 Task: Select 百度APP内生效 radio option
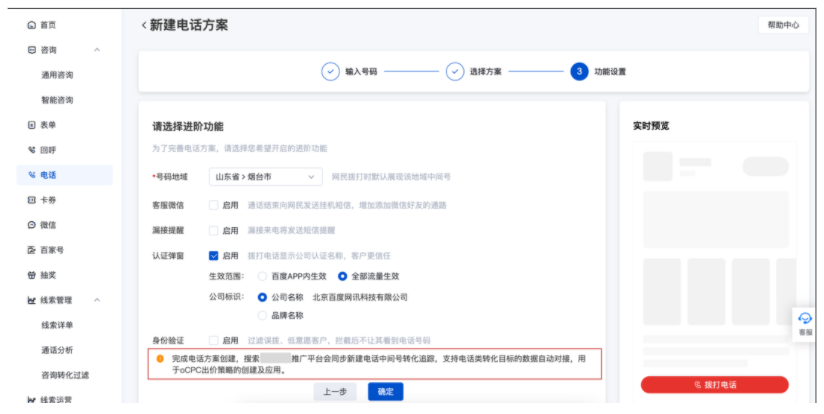coord(262,276)
